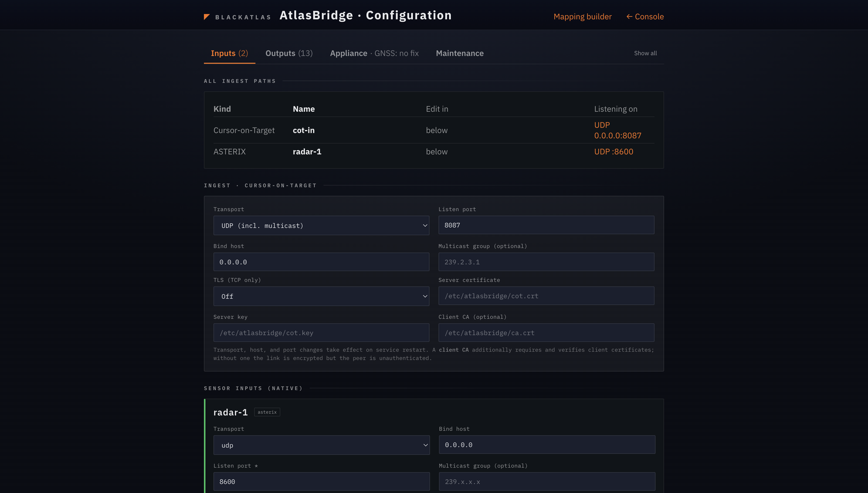Open the TLS (TCP only) dropdown
Viewport: 868px width, 493px height.
[321, 296]
